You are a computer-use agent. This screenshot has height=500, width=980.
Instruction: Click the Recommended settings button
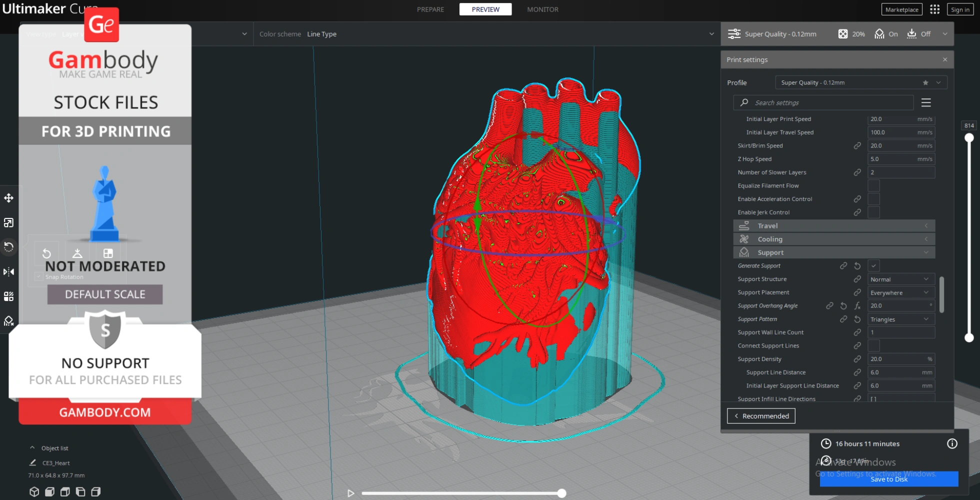pos(761,416)
